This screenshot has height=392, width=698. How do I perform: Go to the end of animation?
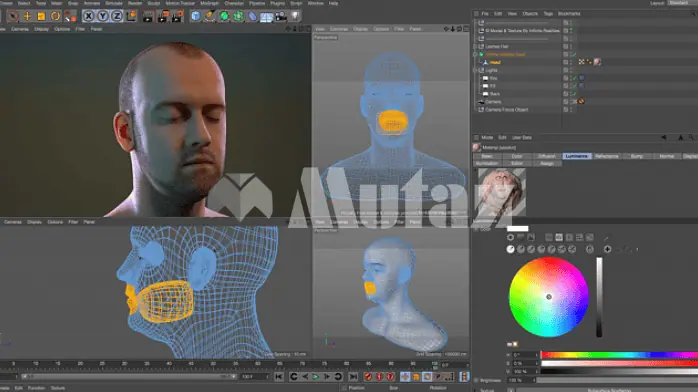(x=353, y=377)
